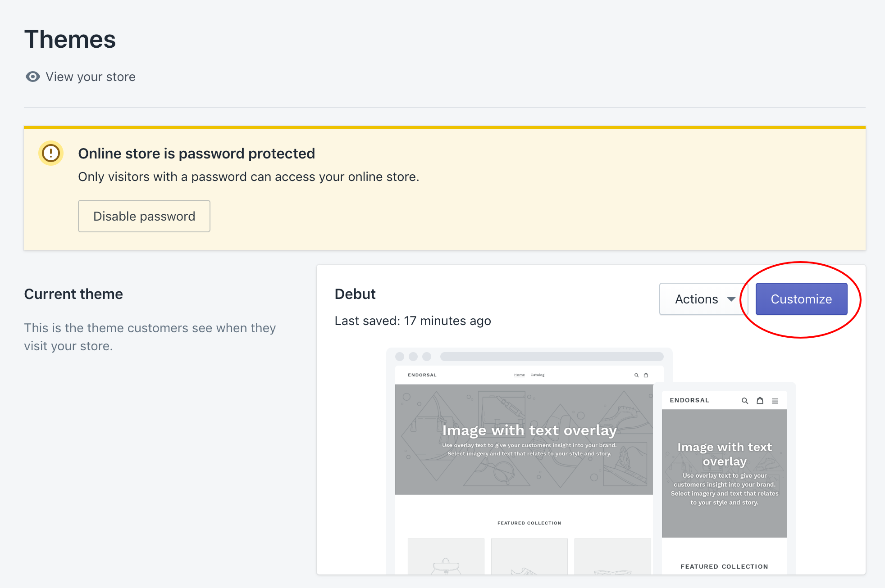Viewport: 885px width, 588px height.
Task: Select the Home tab in the desktop preview
Action: pos(519,375)
